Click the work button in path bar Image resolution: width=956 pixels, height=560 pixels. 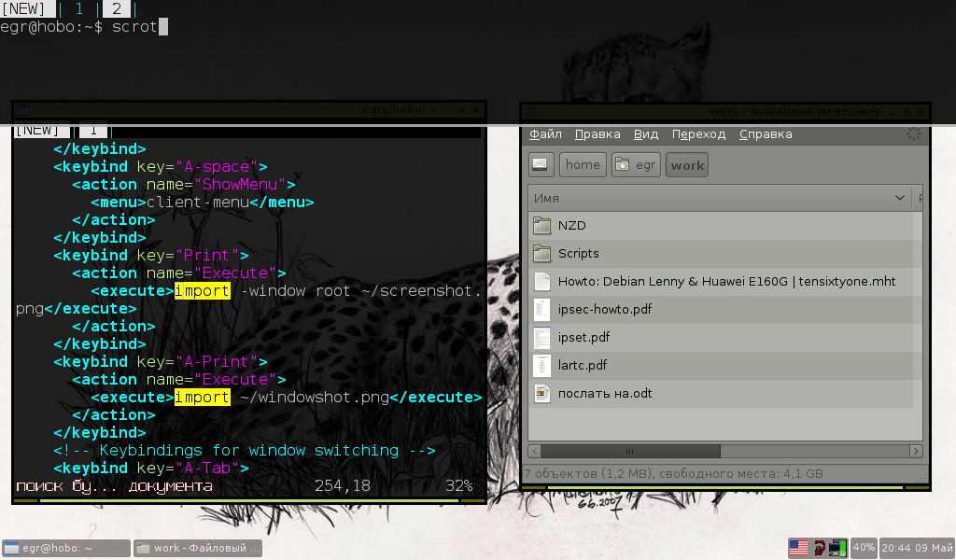pos(687,165)
